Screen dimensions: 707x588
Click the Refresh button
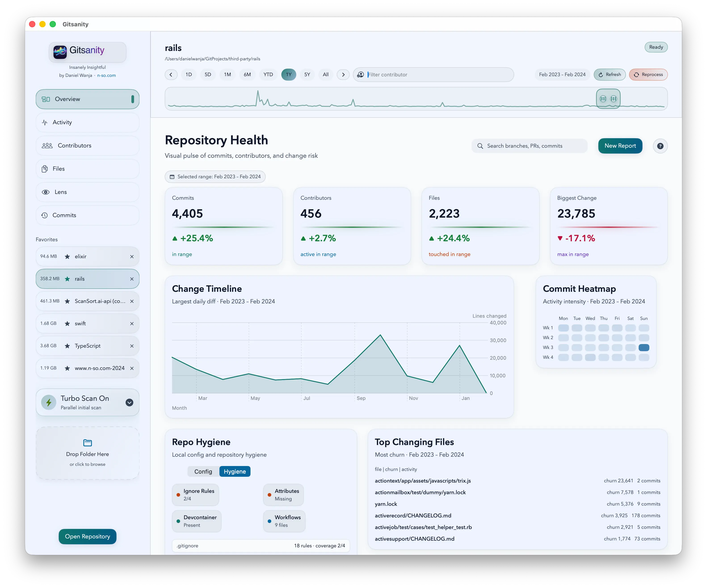610,75
